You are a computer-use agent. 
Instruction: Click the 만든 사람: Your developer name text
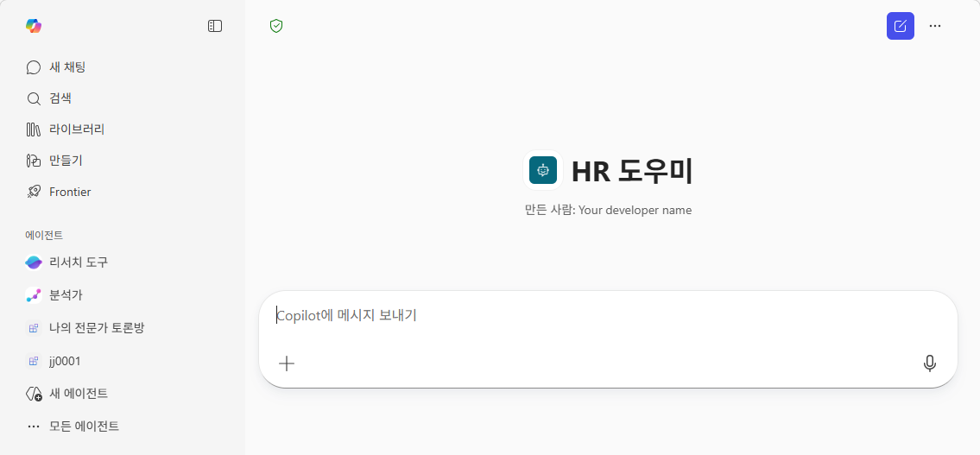tap(608, 211)
